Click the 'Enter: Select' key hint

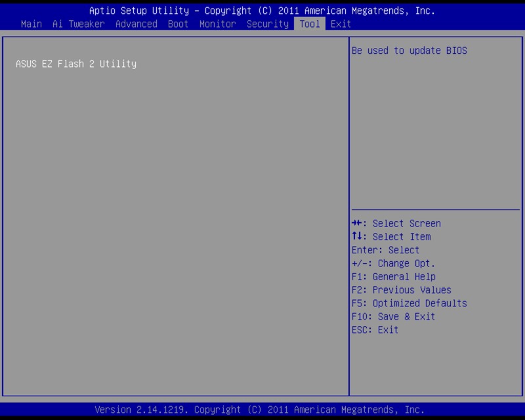(385, 250)
